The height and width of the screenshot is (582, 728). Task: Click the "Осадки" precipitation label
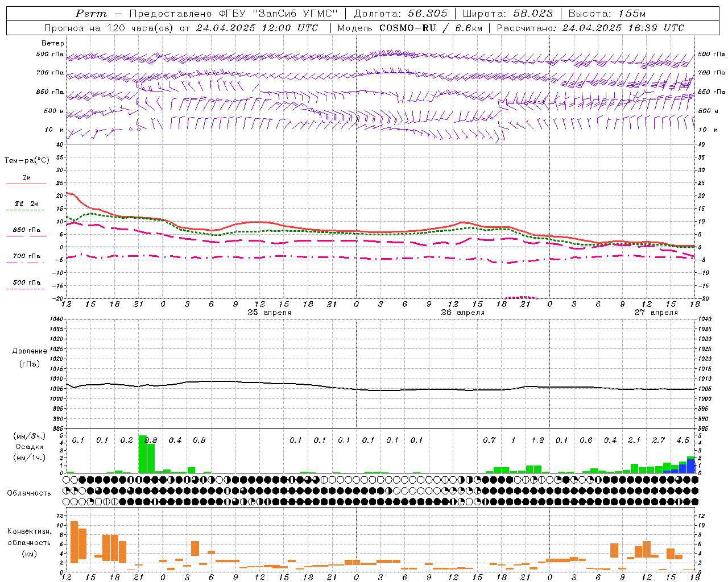29,447
